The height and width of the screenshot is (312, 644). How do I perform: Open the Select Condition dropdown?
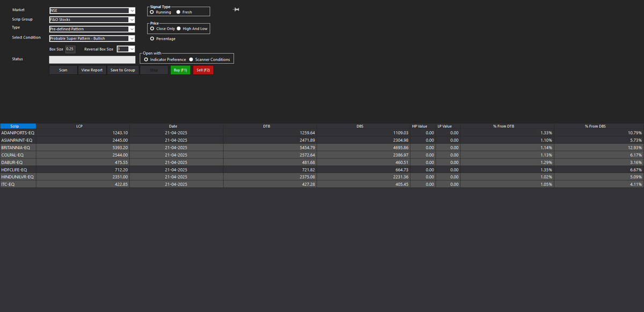[x=132, y=38]
